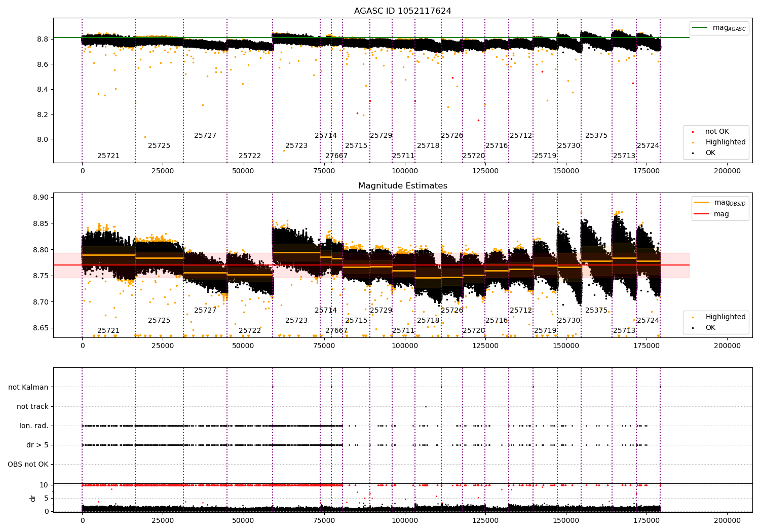Click OBSID label 25727 in top plot
Image resolution: width=760 pixels, height=532 pixels.
[205, 136]
